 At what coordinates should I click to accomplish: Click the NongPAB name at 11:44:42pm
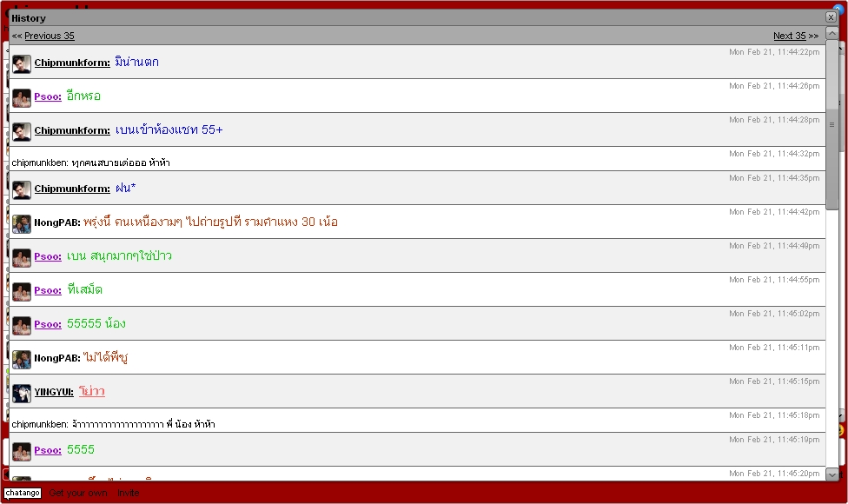click(57, 222)
